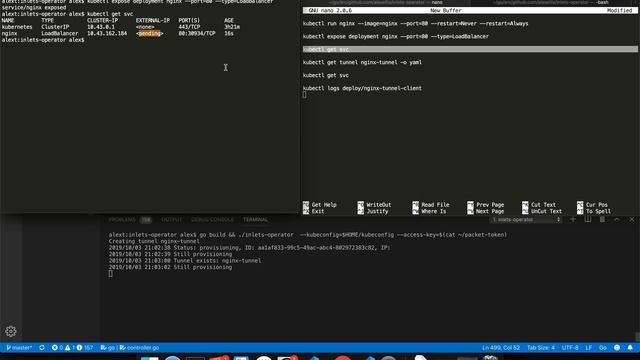Viewport: 640px width, 360px height.
Task: Click nano 'To Spell' shortcut
Action: 594,211
